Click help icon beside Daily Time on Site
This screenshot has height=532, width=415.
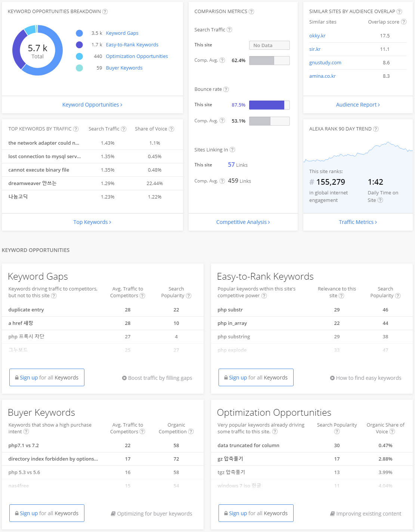[380, 200]
